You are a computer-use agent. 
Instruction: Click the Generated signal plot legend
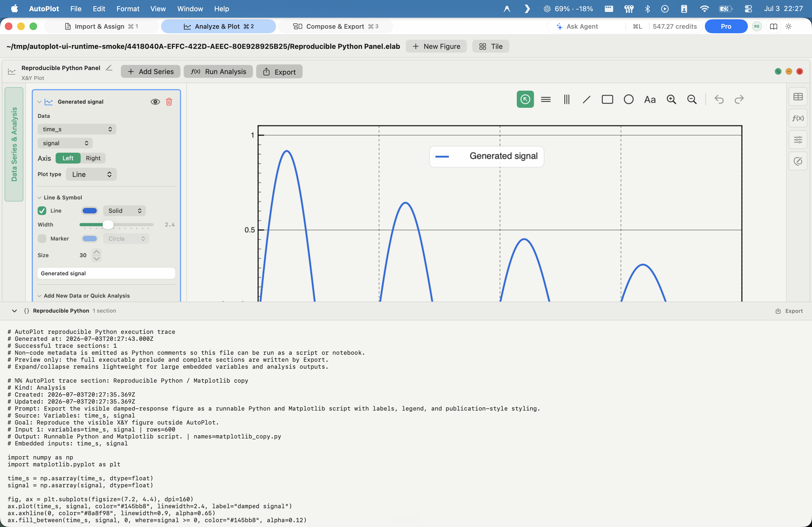(487, 156)
